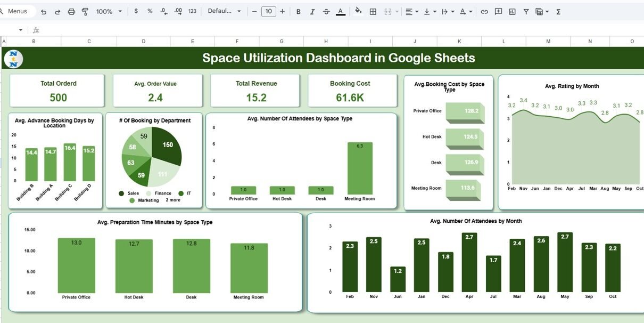Click the Insert link icon
Screen dimensions: 644x323
(x=484, y=12)
